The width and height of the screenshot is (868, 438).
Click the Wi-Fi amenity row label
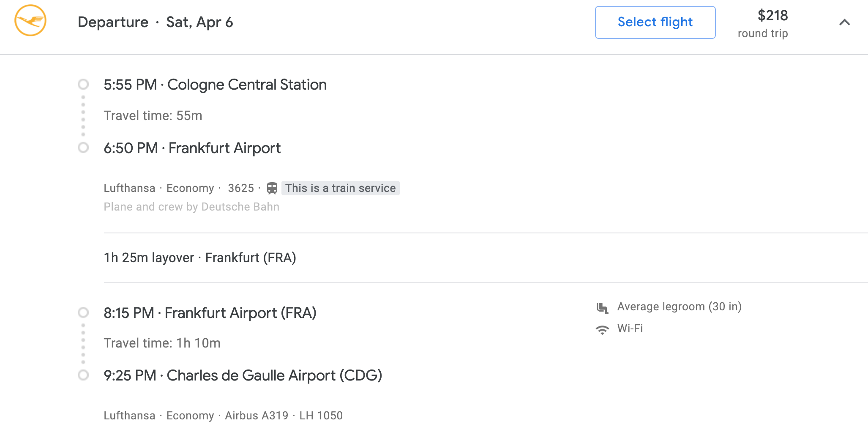tap(630, 328)
